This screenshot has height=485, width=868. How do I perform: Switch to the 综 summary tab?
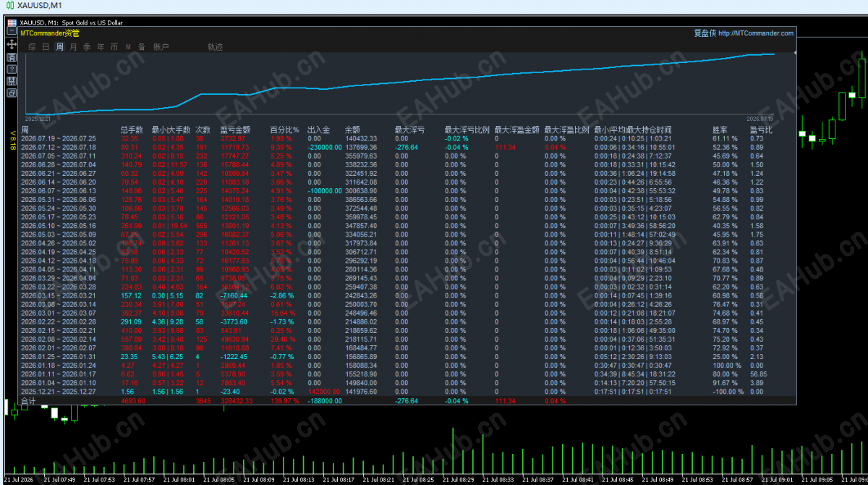pos(33,47)
